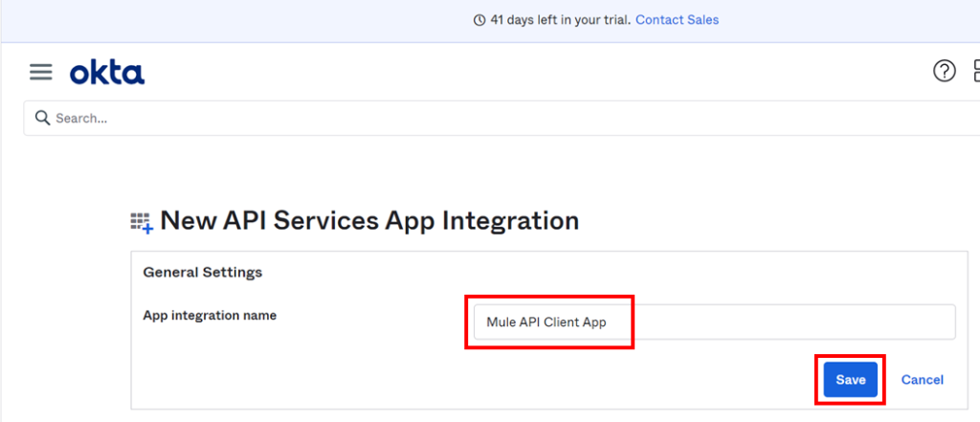Click the App integration name label

point(210,315)
